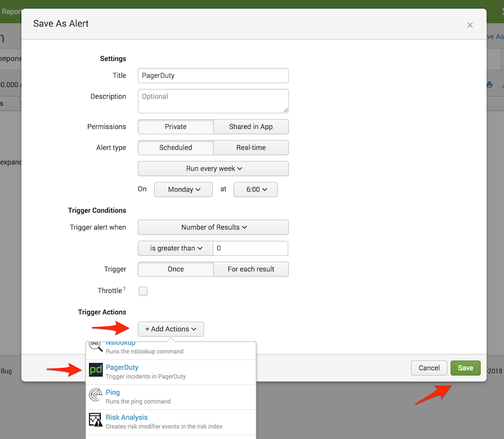
Task: Click the Nslookup DNS icon
Action: click(x=96, y=346)
